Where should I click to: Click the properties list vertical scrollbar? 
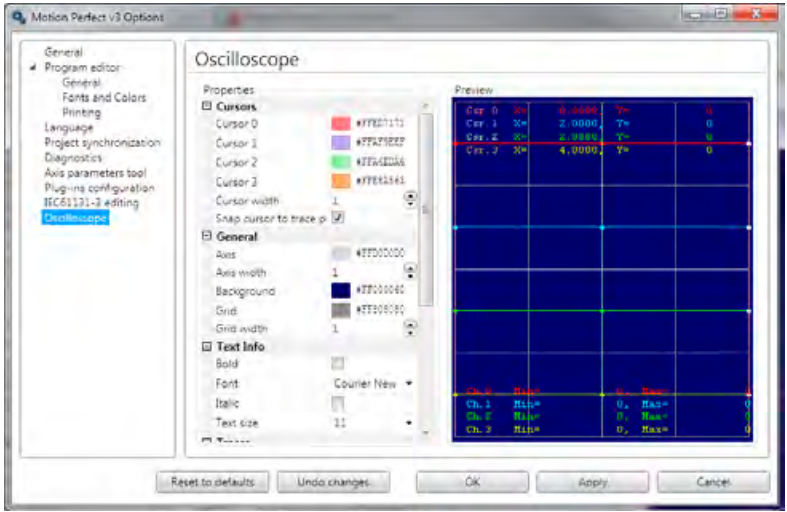tap(426, 208)
